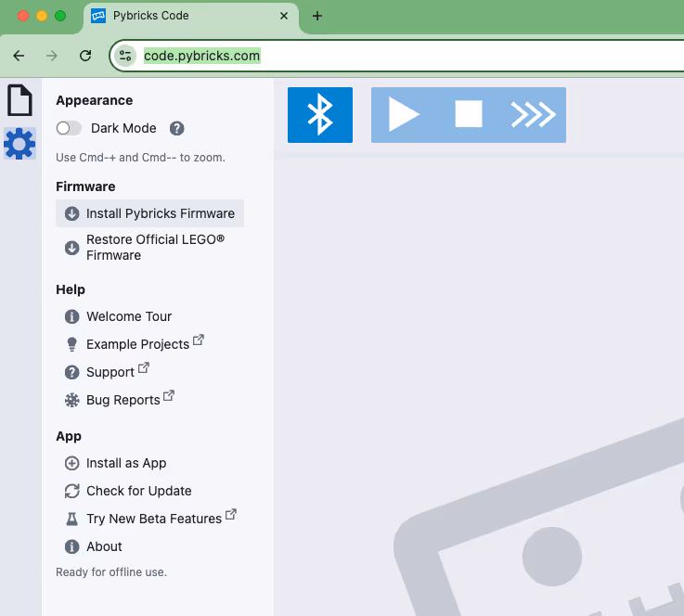The height and width of the screenshot is (616, 684).
Task: Click the flask icon beside Try New Beta Features
Action: [72, 519]
